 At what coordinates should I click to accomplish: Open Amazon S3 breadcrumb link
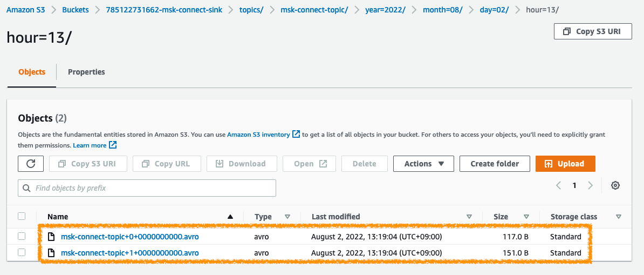coord(25,10)
